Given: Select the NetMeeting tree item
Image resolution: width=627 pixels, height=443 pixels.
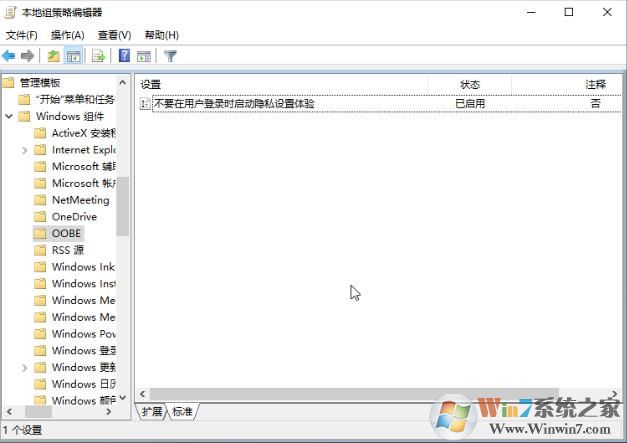Looking at the screenshot, I should 80,200.
